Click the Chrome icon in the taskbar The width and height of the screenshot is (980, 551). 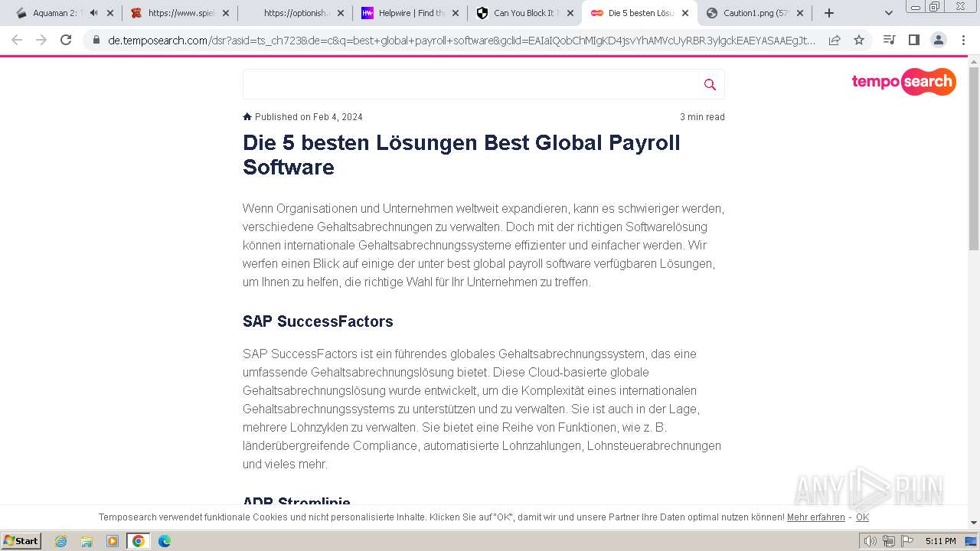(x=139, y=541)
